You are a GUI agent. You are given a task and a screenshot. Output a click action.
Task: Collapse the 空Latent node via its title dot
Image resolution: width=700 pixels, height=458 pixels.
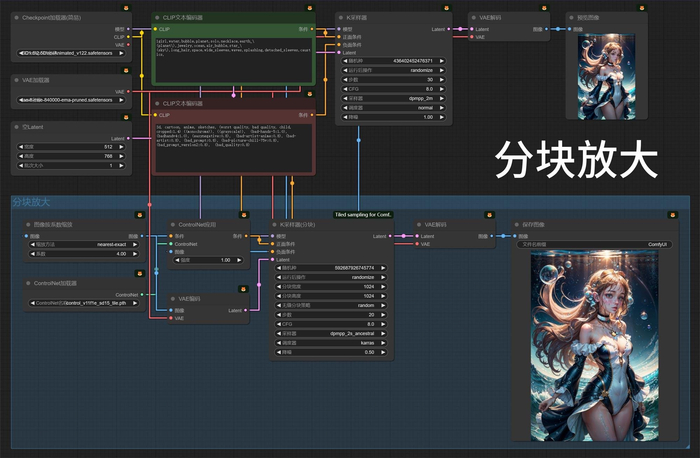click(x=17, y=127)
